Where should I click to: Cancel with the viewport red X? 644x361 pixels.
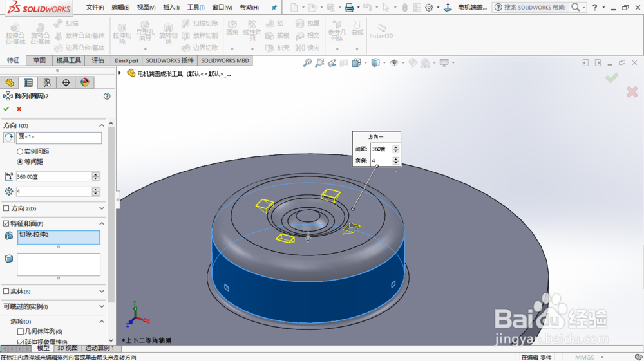(632, 92)
